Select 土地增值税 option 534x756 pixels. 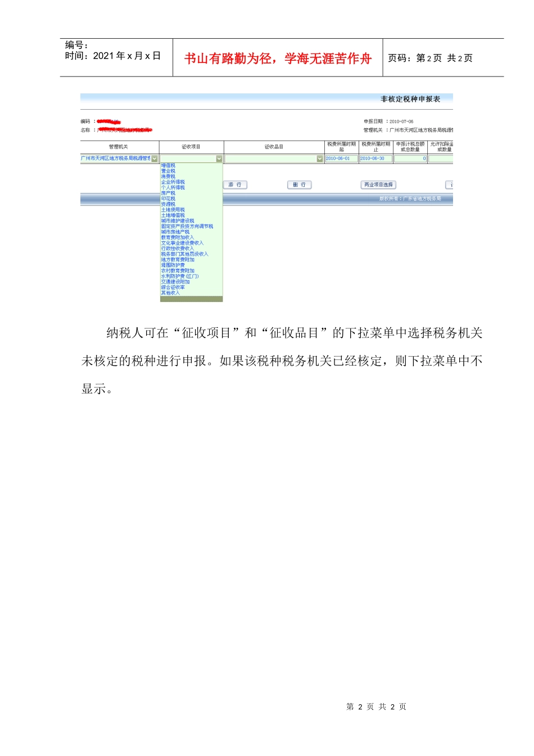tap(173, 215)
